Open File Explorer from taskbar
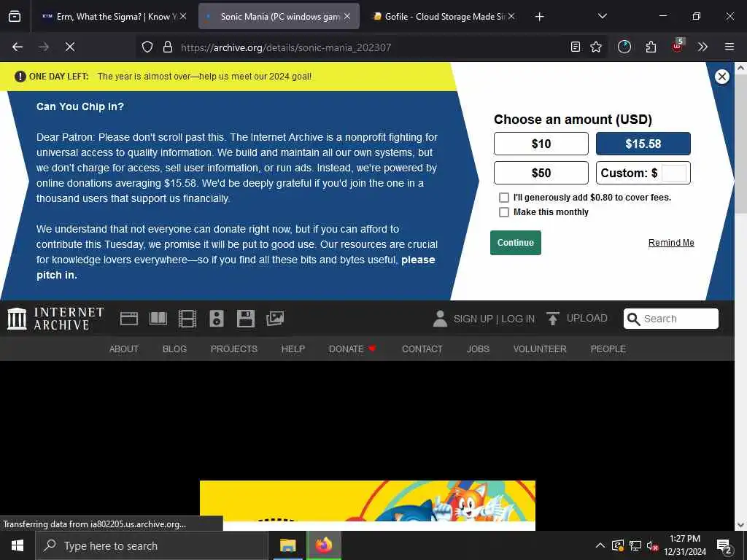This screenshot has width=747, height=560. (287, 545)
